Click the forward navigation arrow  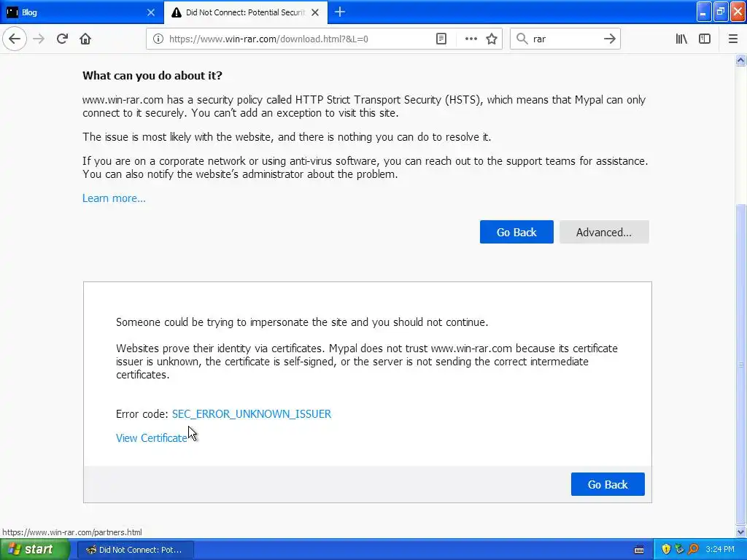click(x=39, y=39)
